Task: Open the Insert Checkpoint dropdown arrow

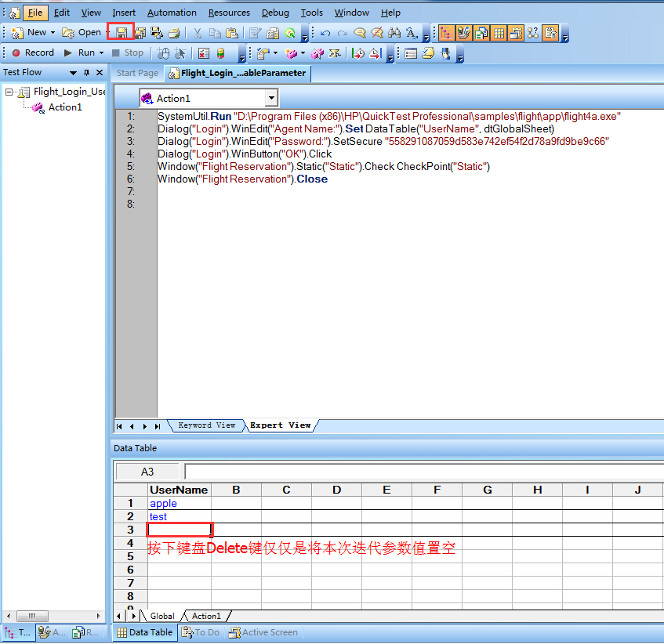Action: click(275, 53)
